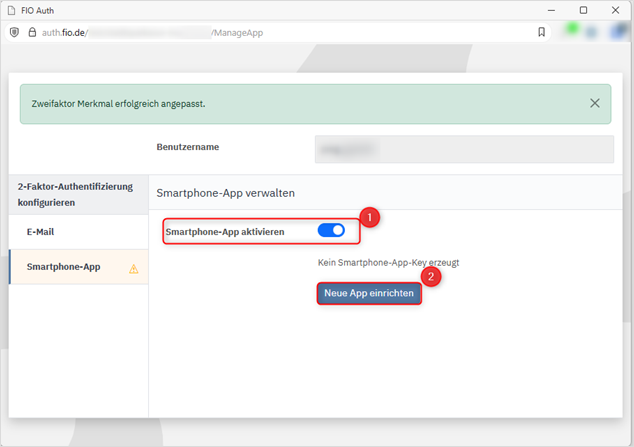Click the Neue App einrichten button

point(368,294)
